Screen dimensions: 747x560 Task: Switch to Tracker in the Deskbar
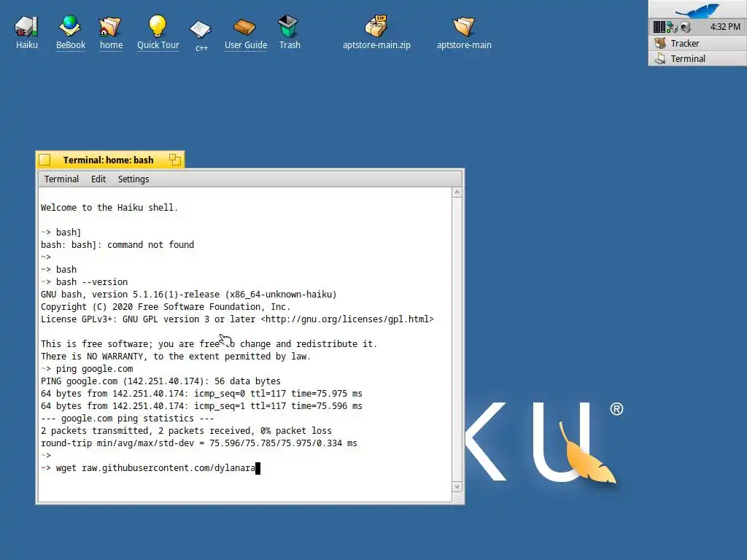(697, 43)
